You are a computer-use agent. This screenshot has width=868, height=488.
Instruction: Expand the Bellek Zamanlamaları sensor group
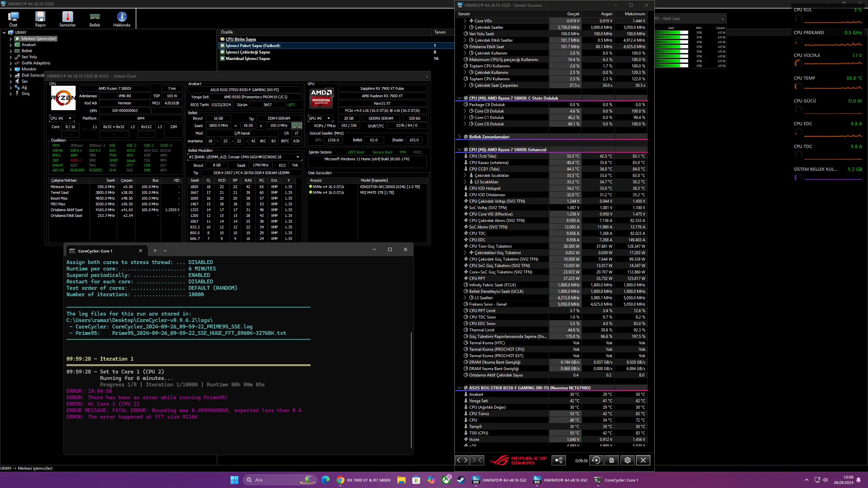click(x=459, y=137)
